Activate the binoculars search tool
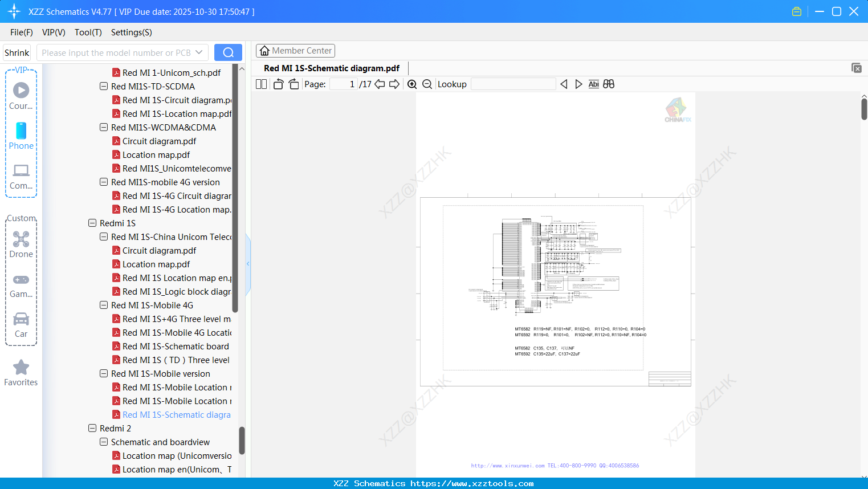 [x=608, y=84]
